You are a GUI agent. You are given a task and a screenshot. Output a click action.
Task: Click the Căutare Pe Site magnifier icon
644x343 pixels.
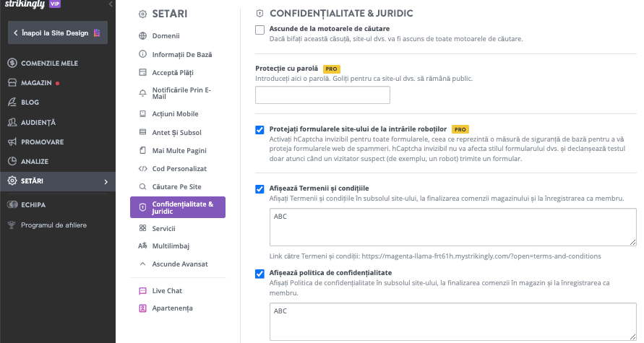tap(142, 187)
